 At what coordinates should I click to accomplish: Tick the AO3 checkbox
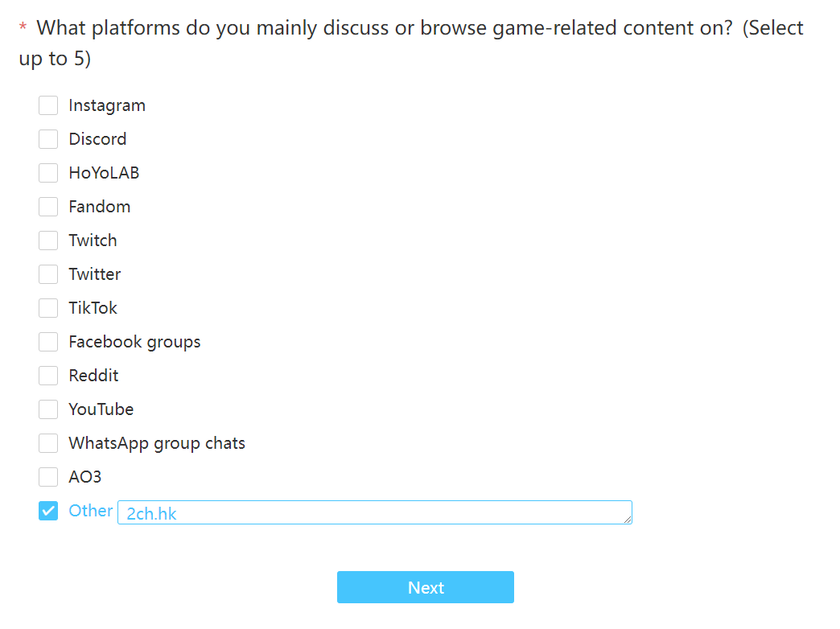click(x=48, y=477)
